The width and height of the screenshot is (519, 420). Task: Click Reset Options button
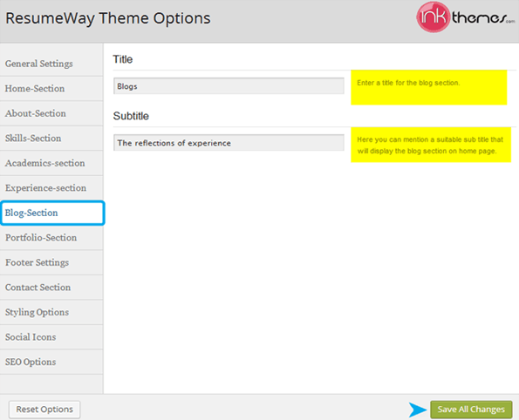coord(44,410)
